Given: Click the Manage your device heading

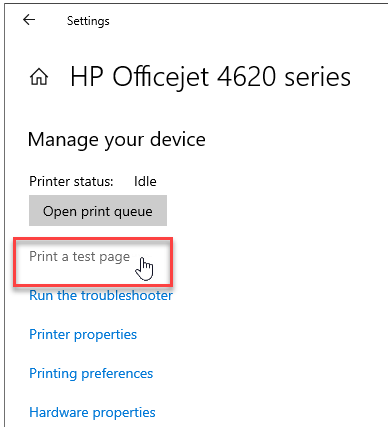Looking at the screenshot, I should (117, 140).
